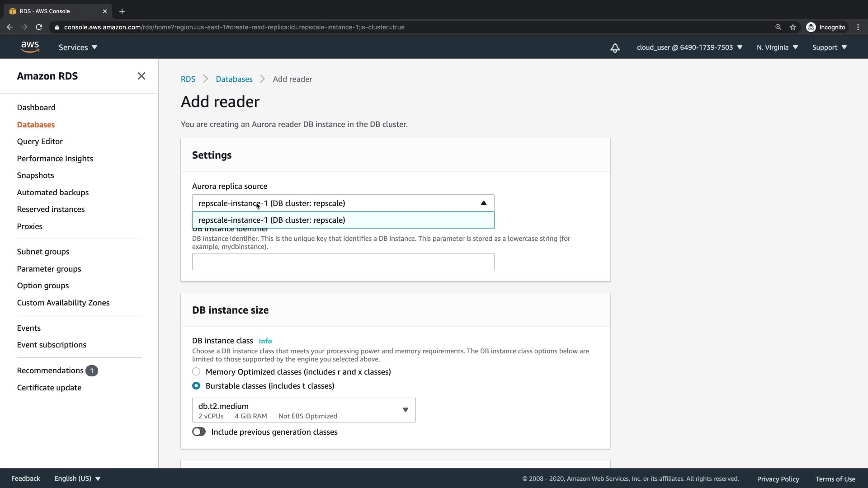Click the browser reload page icon

[x=39, y=27]
